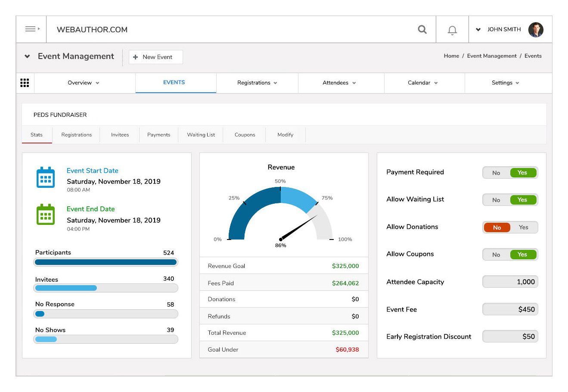568x392 pixels.
Task: Switch to the Waiting List tab
Action: coord(201,135)
